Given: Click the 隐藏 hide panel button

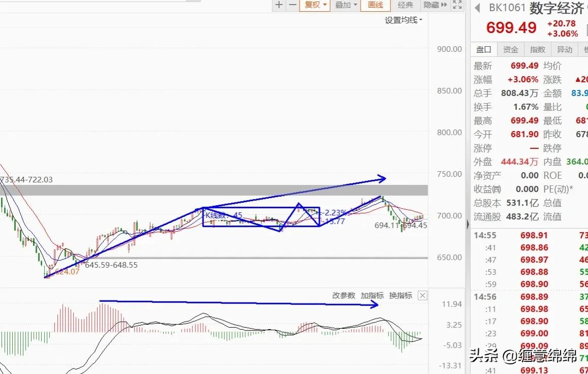Looking at the screenshot, I should click(x=435, y=5).
